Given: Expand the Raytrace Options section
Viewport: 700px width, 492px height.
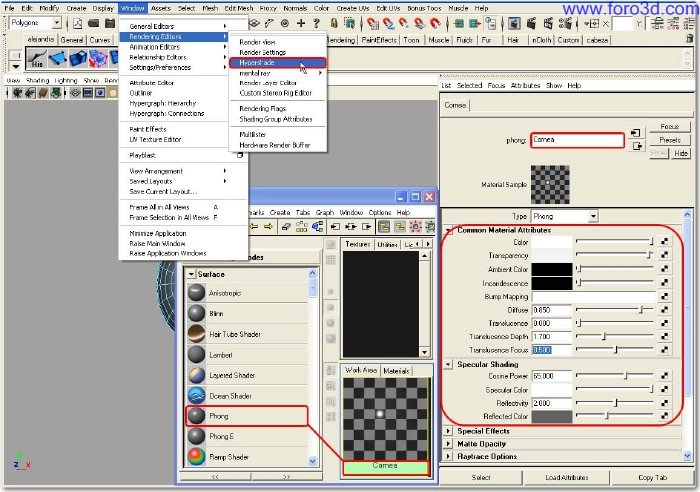Looking at the screenshot, I should (x=448, y=456).
